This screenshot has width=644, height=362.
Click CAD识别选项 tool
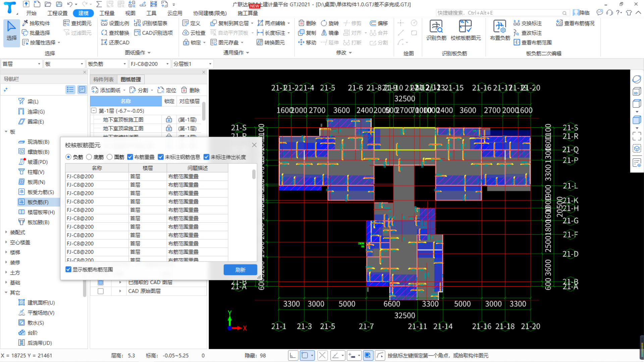click(153, 33)
